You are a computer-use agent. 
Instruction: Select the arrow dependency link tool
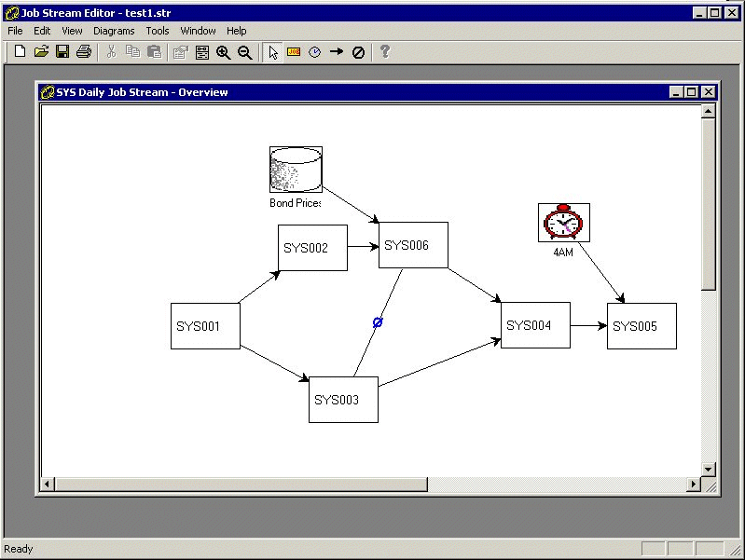[337, 52]
